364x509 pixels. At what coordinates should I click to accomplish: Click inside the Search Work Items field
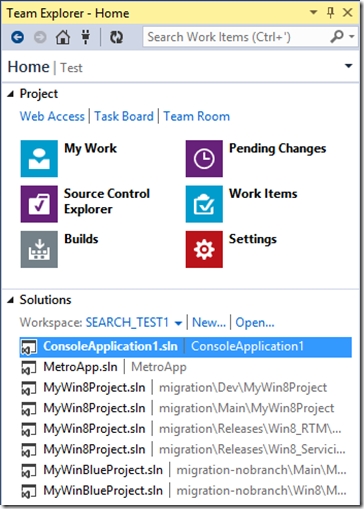(x=237, y=37)
